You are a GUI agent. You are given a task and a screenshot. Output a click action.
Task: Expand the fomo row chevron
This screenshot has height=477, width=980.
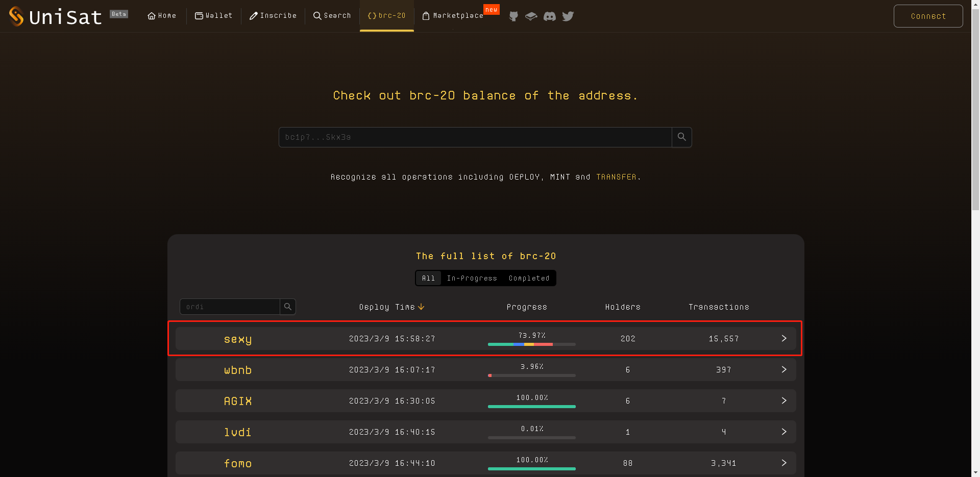(x=784, y=463)
